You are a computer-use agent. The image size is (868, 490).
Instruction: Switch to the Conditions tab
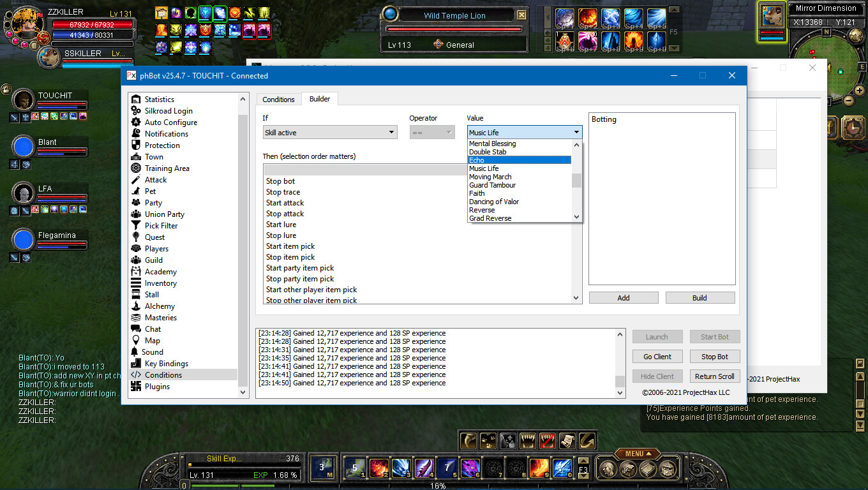click(x=278, y=100)
